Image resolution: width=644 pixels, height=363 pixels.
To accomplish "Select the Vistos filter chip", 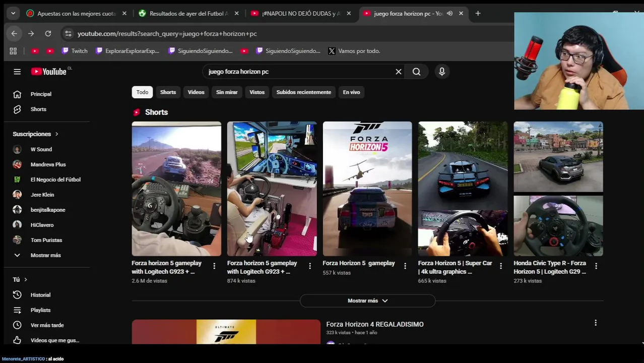I will (x=257, y=92).
